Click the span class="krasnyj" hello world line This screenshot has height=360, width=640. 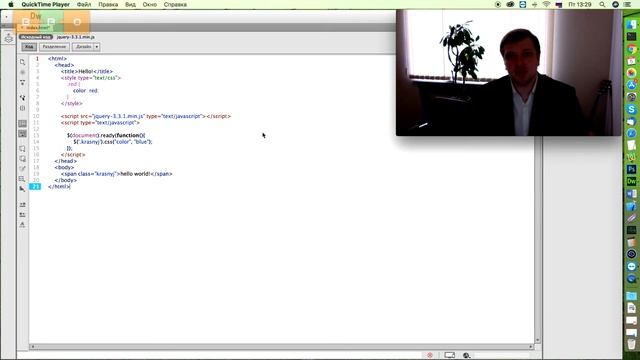coord(117,174)
